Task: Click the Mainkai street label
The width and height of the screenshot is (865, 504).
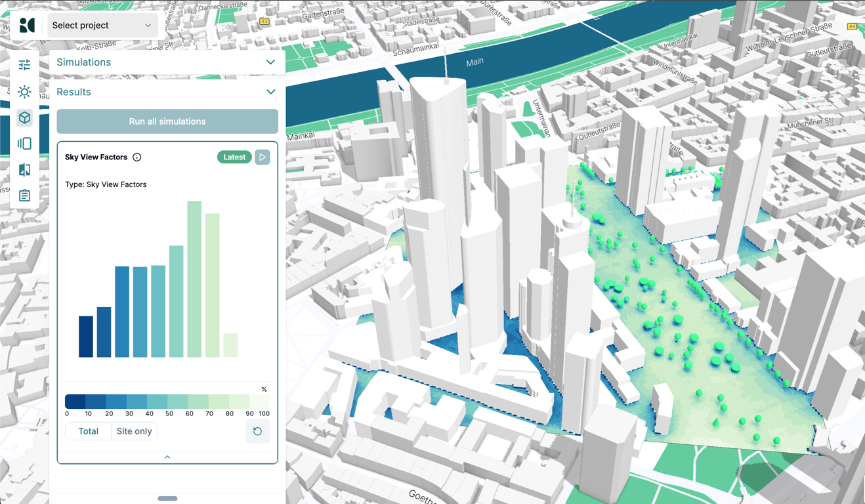Action: coord(301,136)
